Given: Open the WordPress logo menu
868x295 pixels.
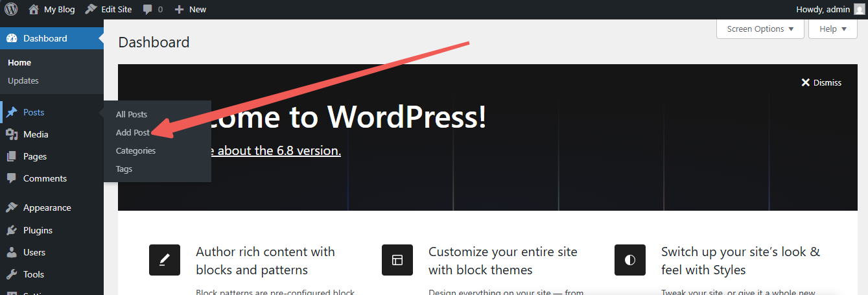Looking at the screenshot, I should coord(11,10).
